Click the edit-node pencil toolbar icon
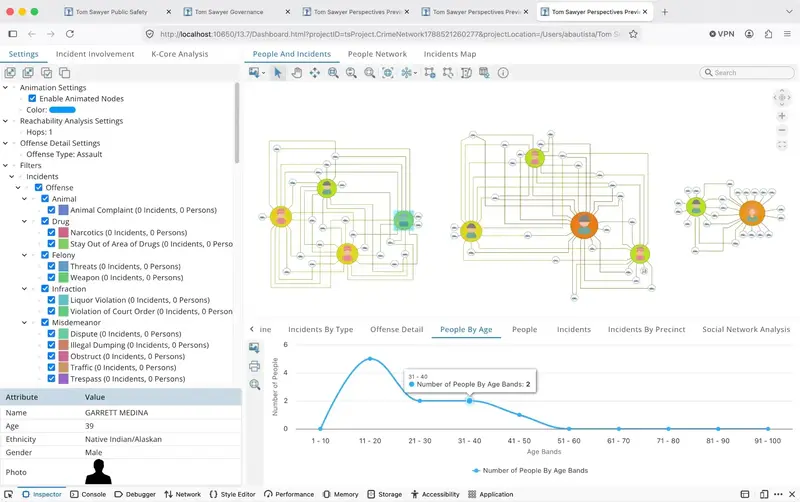This screenshot has width=800, height=502. 466,72
